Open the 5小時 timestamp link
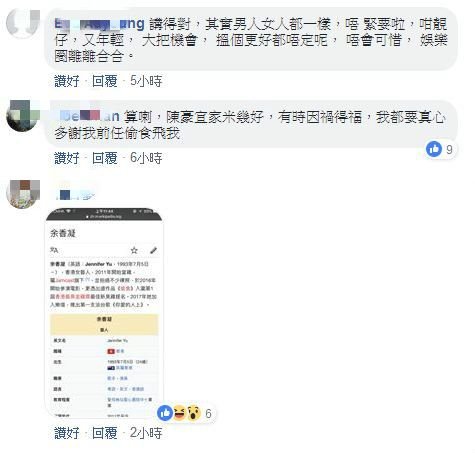Viewport: 475px width, 453px height. pyautogui.click(x=146, y=81)
